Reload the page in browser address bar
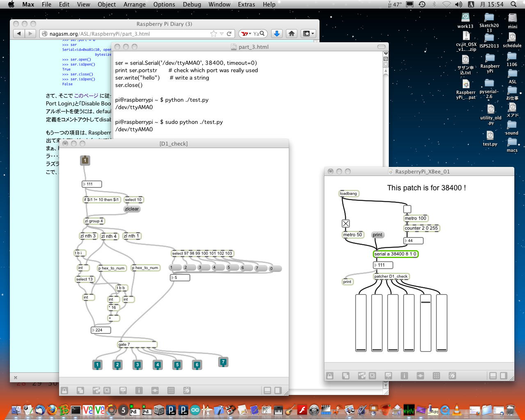Image resolution: width=525 pixels, height=420 pixels. click(x=229, y=34)
